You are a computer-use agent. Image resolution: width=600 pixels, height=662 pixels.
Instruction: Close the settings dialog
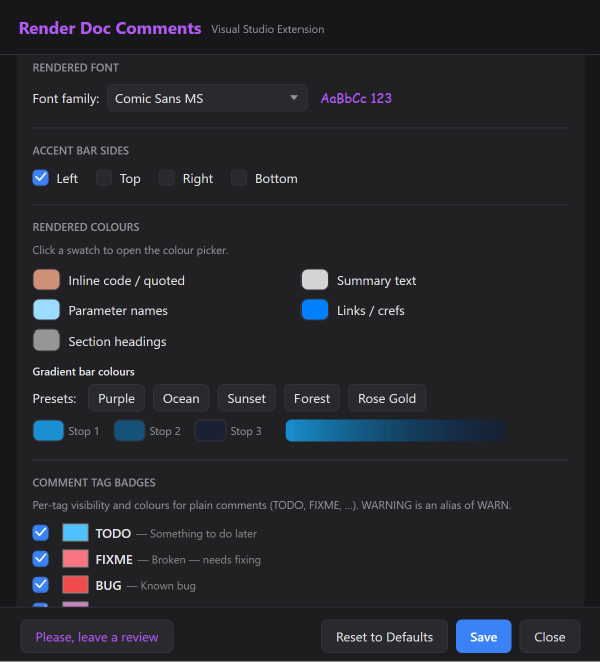(x=550, y=636)
